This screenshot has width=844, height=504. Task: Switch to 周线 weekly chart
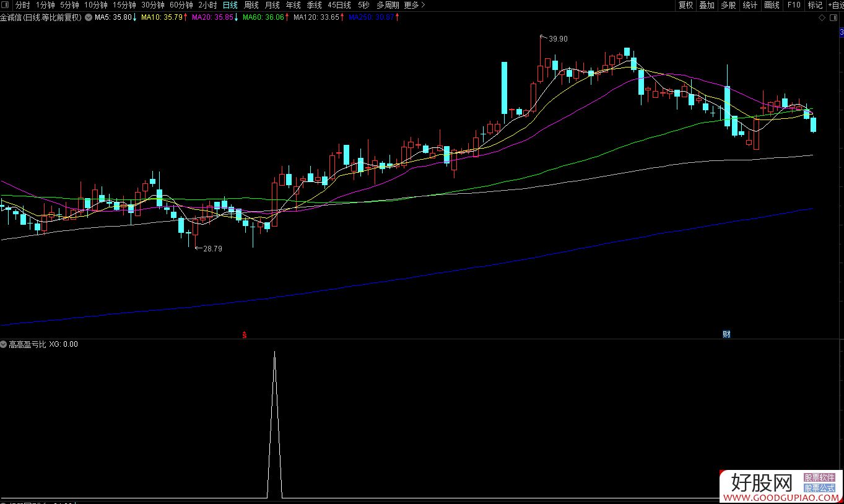pos(251,5)
